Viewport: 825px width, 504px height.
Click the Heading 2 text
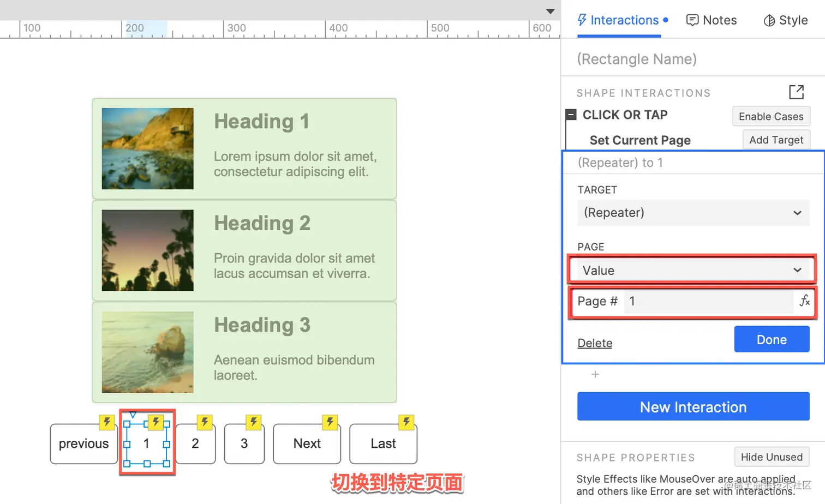point(262,223)
